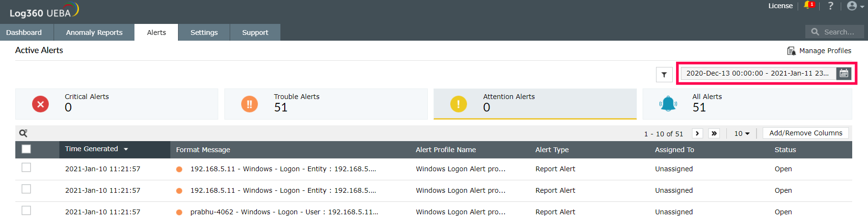Toggle the select-all checkbox in header
Image resolution: width=868 pixels, height=221 pixels.
coord(26,149)
